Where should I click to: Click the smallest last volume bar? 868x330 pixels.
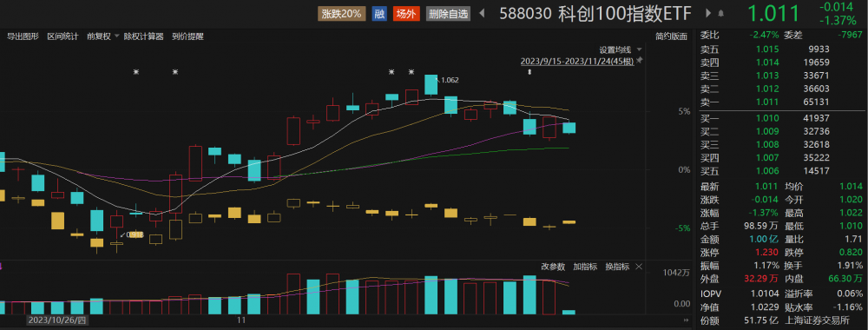pyautogui.click(x=569, y=313)
